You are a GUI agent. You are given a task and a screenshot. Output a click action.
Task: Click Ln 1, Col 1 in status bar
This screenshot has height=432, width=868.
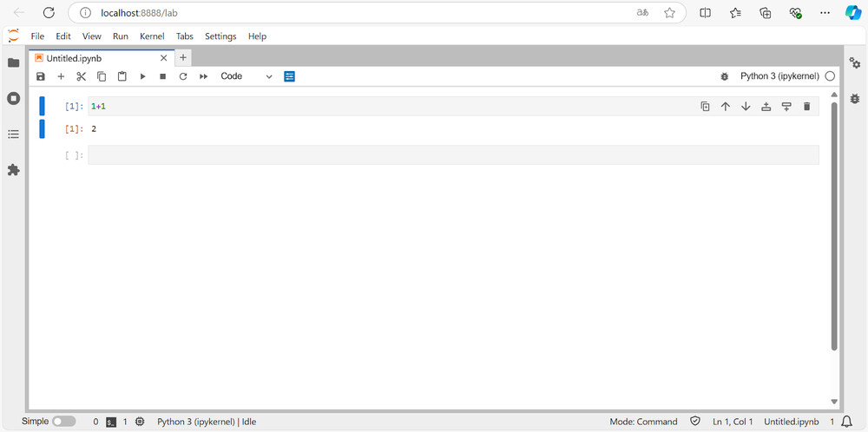coord(733,422)
